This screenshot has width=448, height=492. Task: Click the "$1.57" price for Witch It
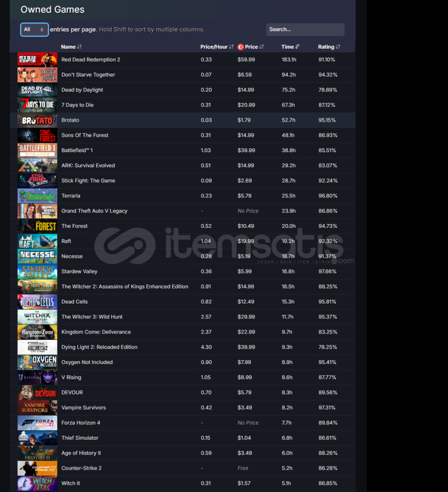pos(244,483)
